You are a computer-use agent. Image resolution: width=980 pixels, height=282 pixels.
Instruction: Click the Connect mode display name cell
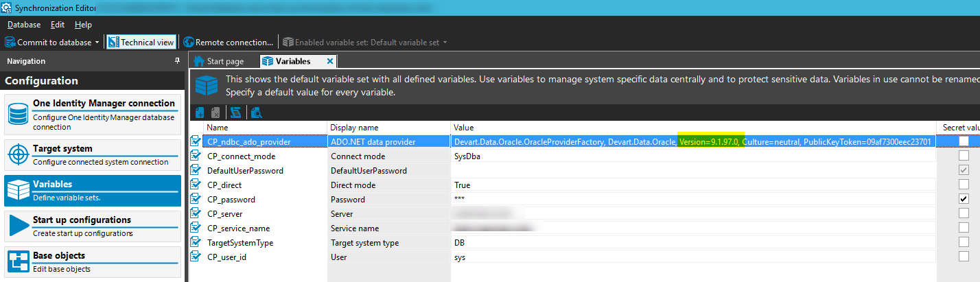[x=389, y=156]
